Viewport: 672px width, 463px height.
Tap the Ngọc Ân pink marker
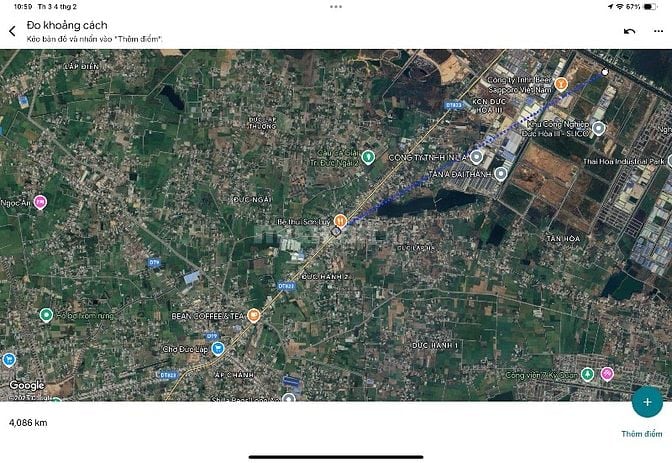[x=40, y=202]
